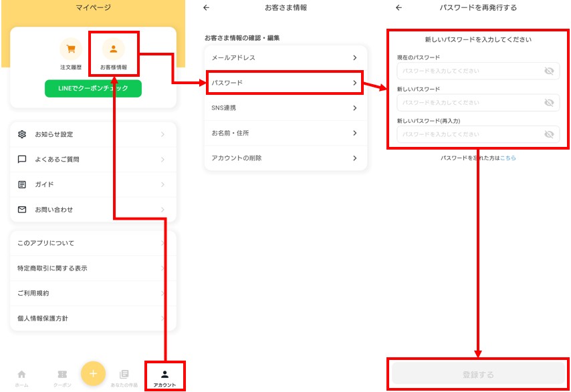Go back from お客さま情報 screen
The image size is (571, 392).
coord(207,7)
